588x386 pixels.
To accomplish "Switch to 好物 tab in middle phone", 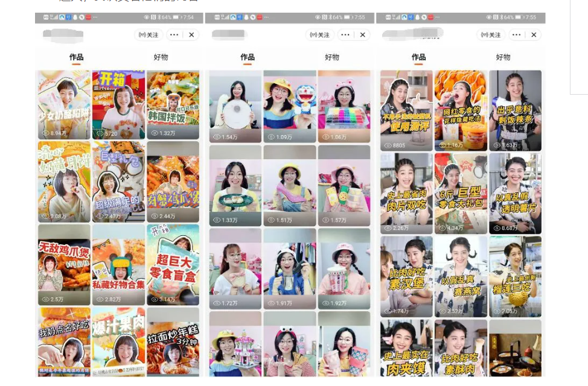I will [x=332, y=57].
